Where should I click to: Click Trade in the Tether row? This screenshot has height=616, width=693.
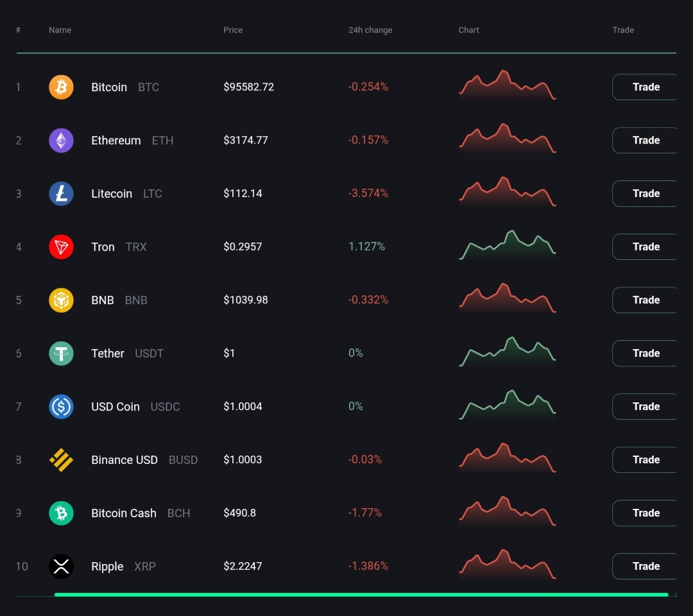[x=644, y=354]
